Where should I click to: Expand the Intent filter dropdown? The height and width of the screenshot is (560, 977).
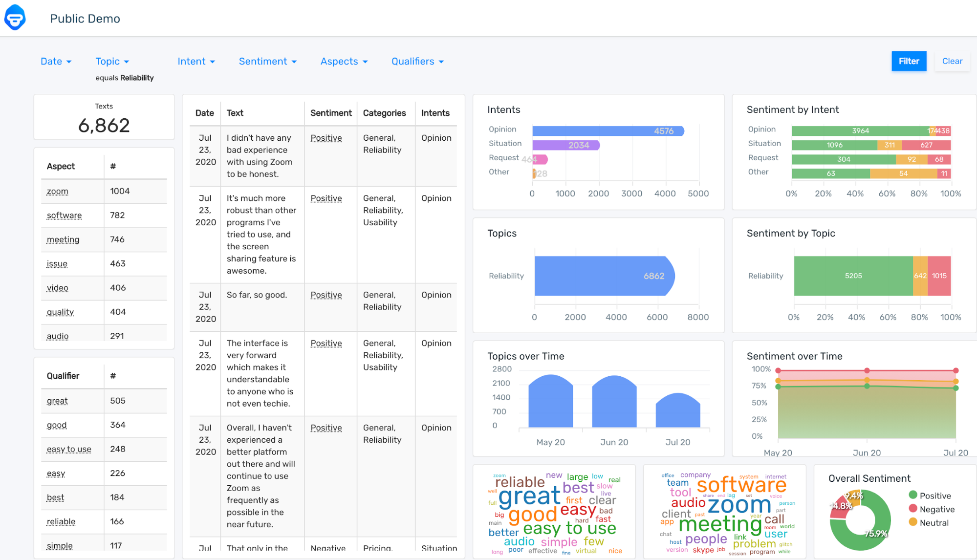(195, 61)
